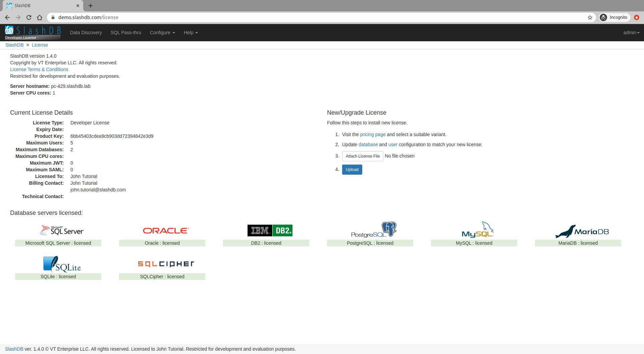Click SlashDB breadcrumb link
Viewport: 644px width, 354px height.
coord(14,45)
